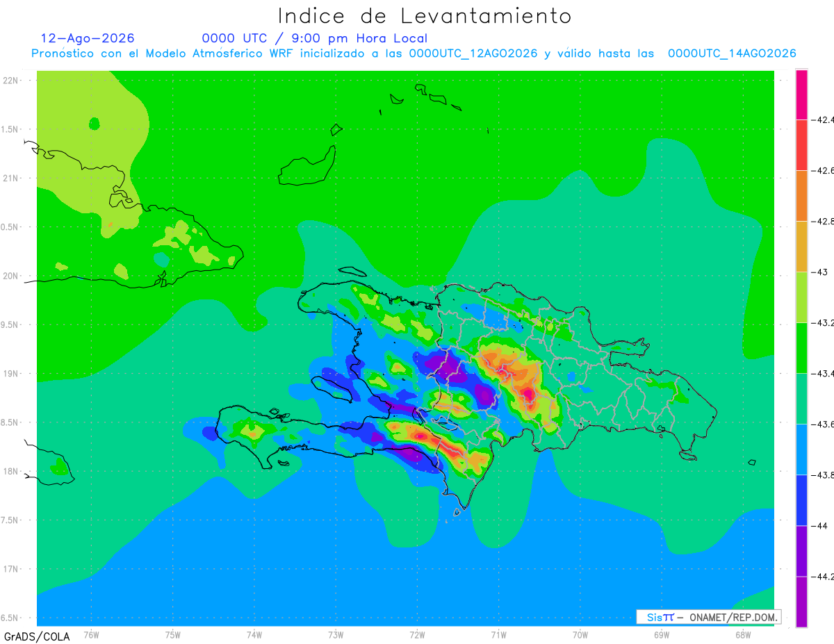Click the '68W' longitude label
Image resolution: width=834 pixels, height=644 pixels.
743,634
